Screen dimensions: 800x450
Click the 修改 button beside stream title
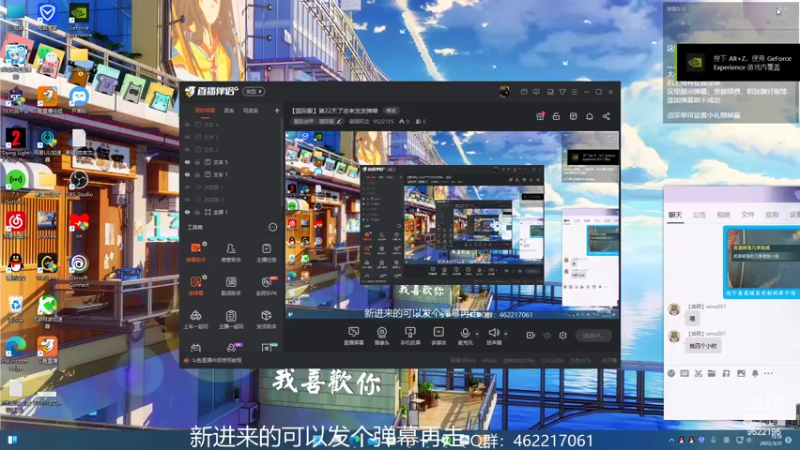391,111
